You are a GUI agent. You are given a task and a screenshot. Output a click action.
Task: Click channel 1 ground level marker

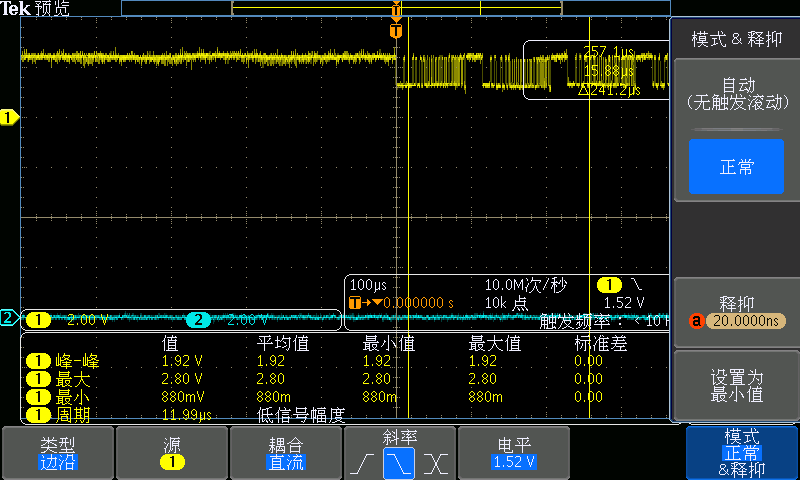(9, 118)
